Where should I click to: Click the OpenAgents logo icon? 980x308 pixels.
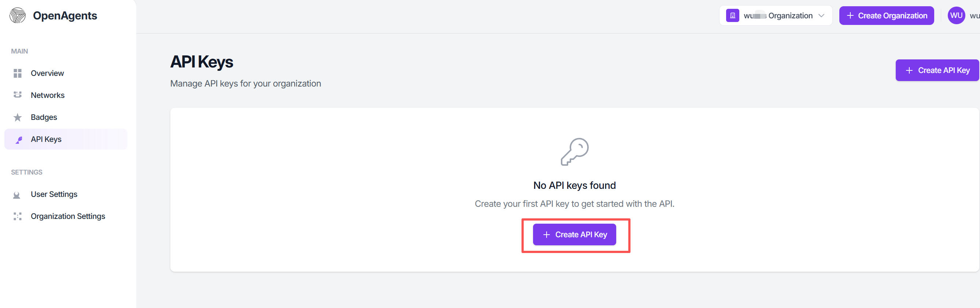tap(18, 16)
